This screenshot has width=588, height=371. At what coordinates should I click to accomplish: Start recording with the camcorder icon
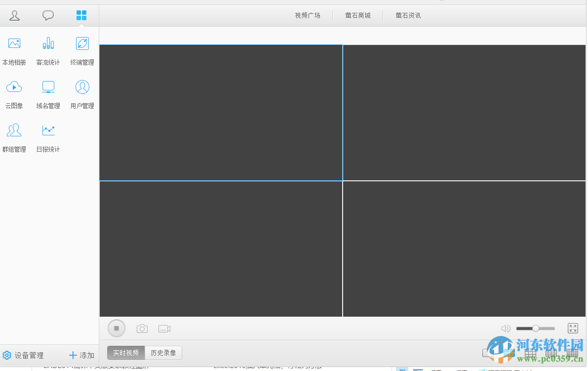coord(164,329)
